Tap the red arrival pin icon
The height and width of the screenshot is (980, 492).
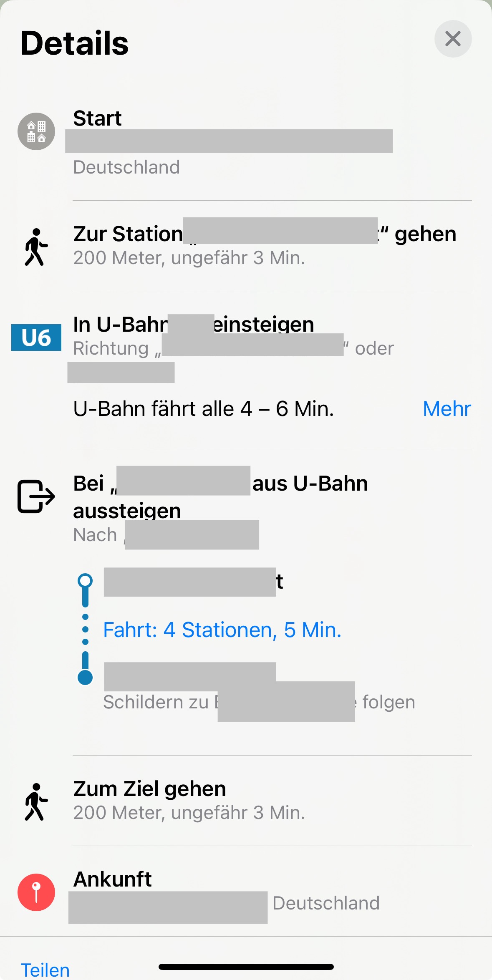coord(36,892)
